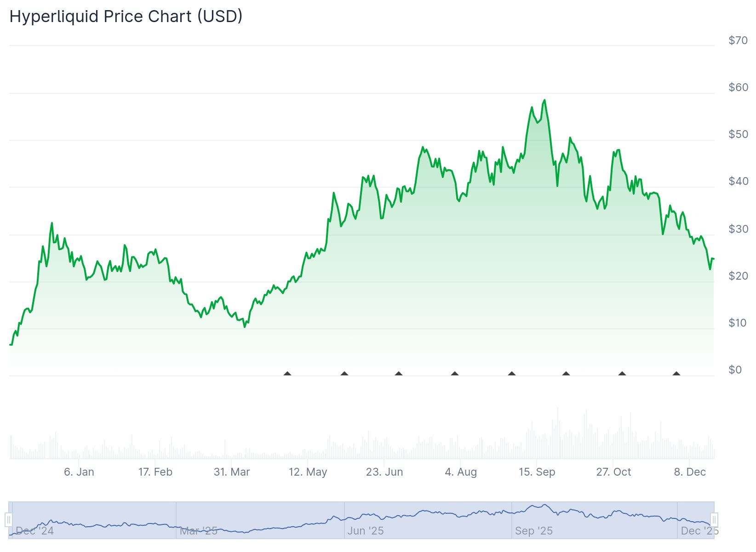Click the $0 price axis label
Screen dimensions: 756x552
735,370
